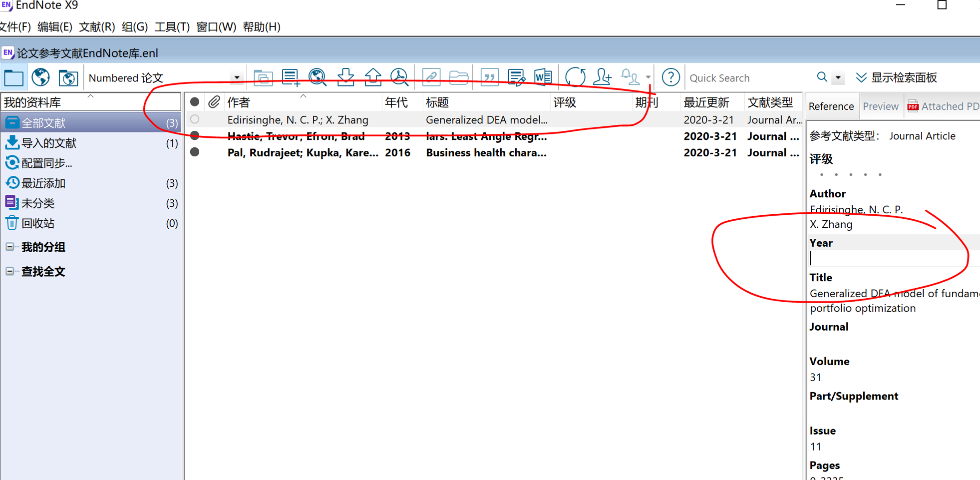Click Find Full Text icon
Image resolution: width=980 pixels, height=480 pixels.
coord(399,77)
